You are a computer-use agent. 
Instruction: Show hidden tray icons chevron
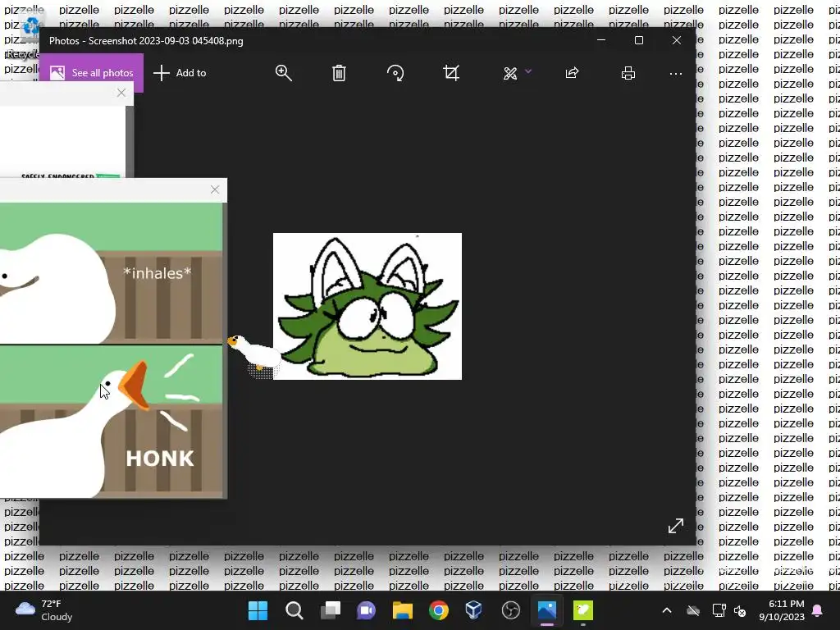pyautogui.click(x=666, y=610)
